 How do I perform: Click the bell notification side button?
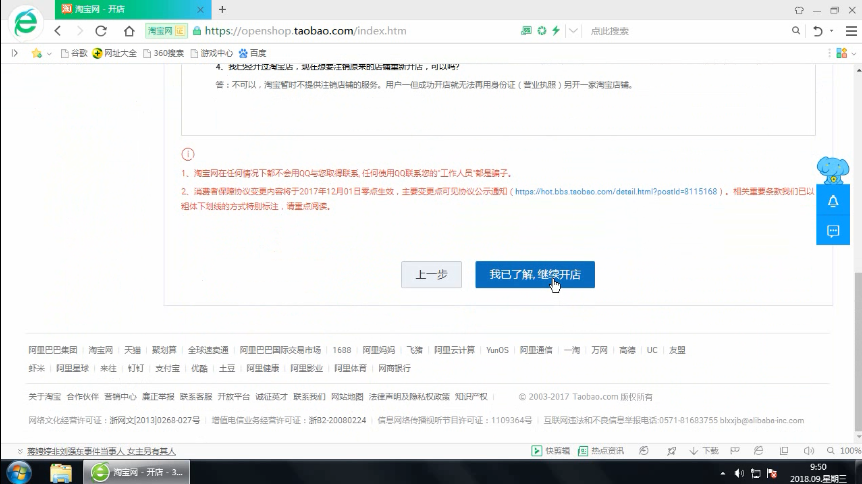(x=833, y=201)
